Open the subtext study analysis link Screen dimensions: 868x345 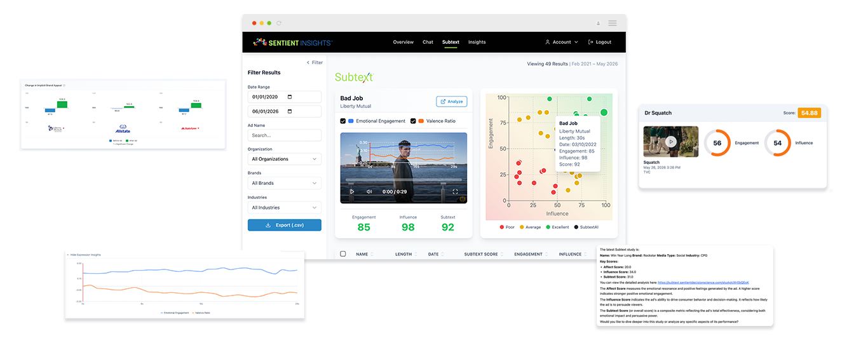click(703, 282)
